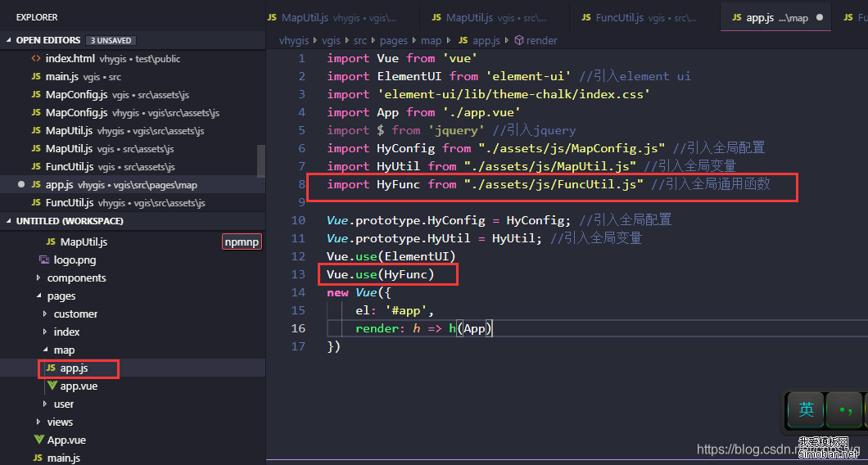Toggle the IME punctuation mode button
The image size is (868, 465).
844,410
